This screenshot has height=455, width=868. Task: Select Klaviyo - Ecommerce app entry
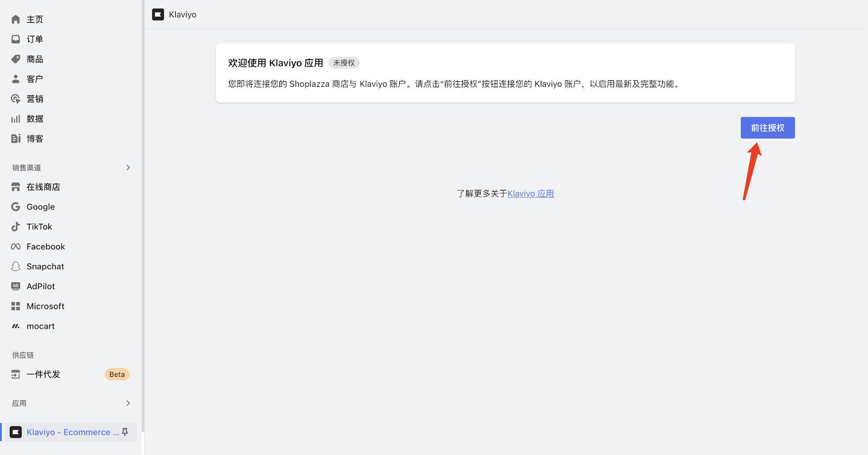pos(71,432)
